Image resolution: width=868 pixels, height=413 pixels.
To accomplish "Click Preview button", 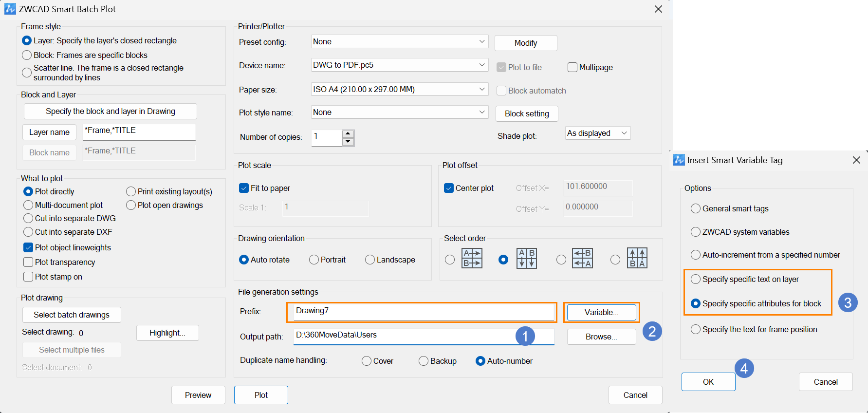I will [198, 395].
